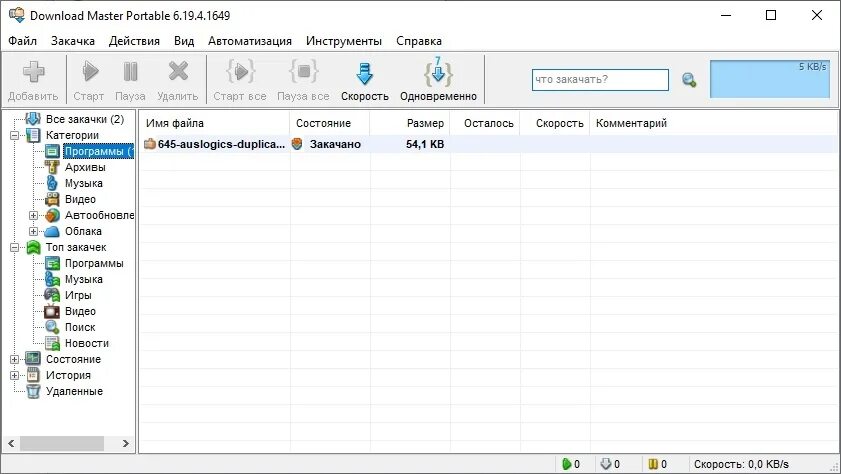The height and width of the screenshot is (474, 841).
Task: Click the Удалить cross icon
Action: point(178,71)
